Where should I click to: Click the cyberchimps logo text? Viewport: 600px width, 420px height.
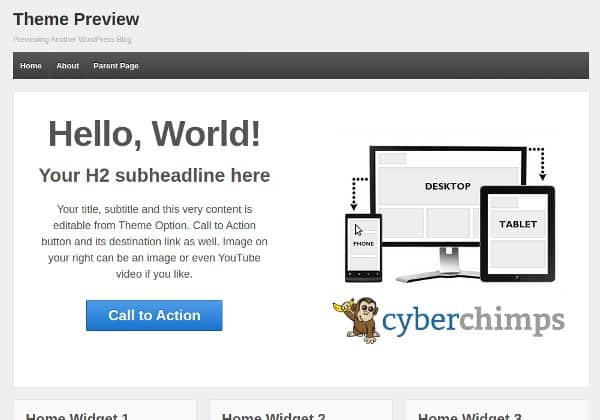(x=472, y=322)
